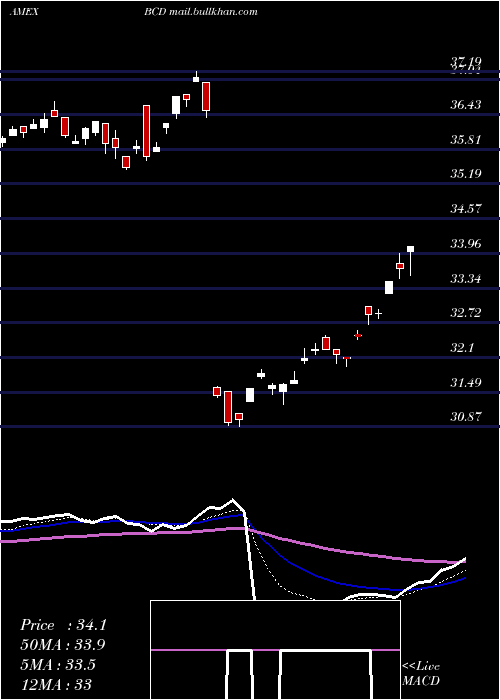The height and width of the screenshot is (700, 500).
Task: Click the Price : 34.1 readout
Action: point(63,625)
